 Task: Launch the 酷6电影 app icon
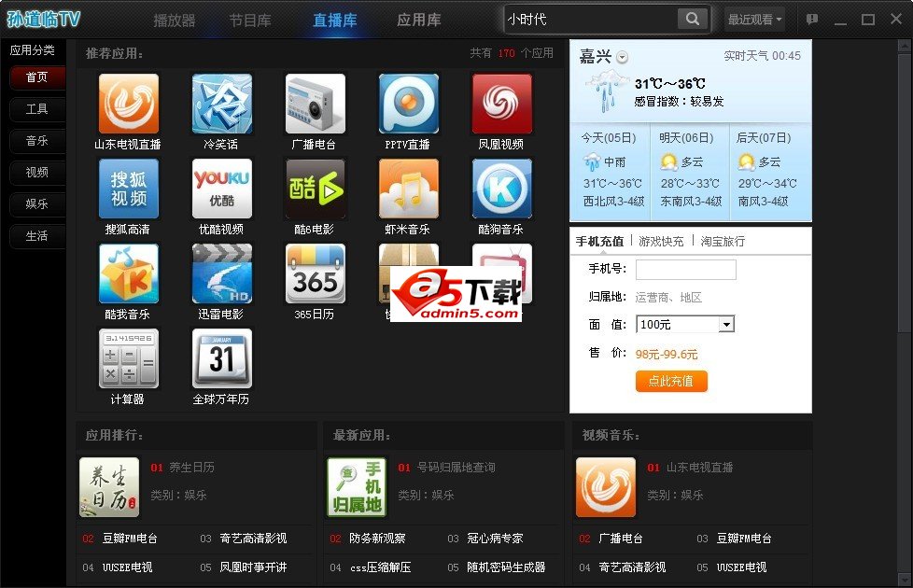[315, 189]
